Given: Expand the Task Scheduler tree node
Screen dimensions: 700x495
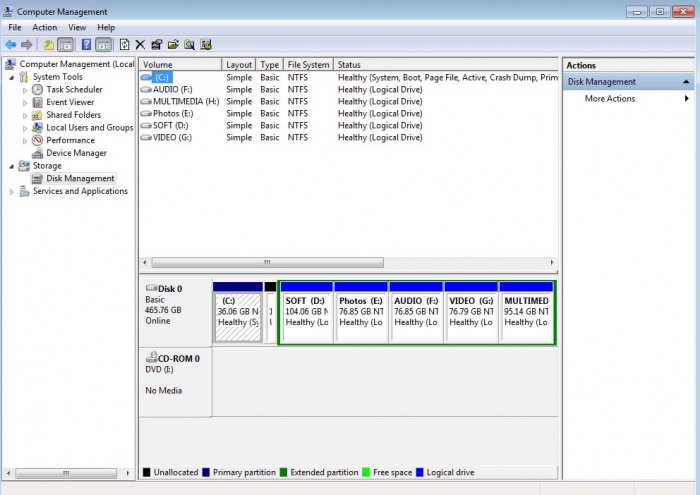Looking at the screenshot, I should click(x=25, y=90).
